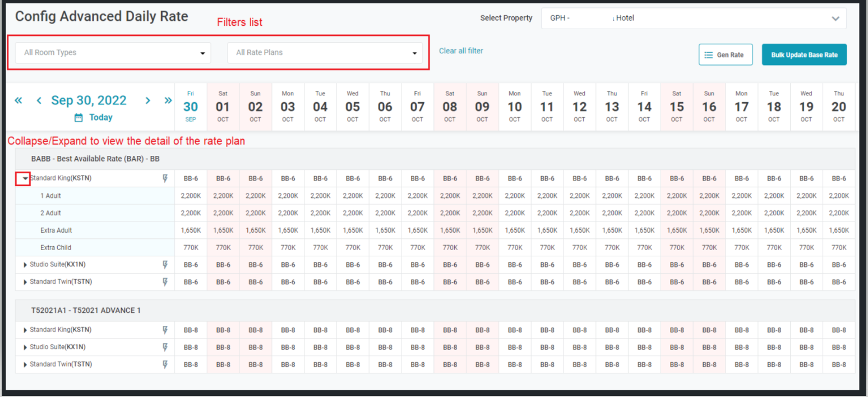Open the All Room Types dropdown
868x397 pixels.
point(113,53)
